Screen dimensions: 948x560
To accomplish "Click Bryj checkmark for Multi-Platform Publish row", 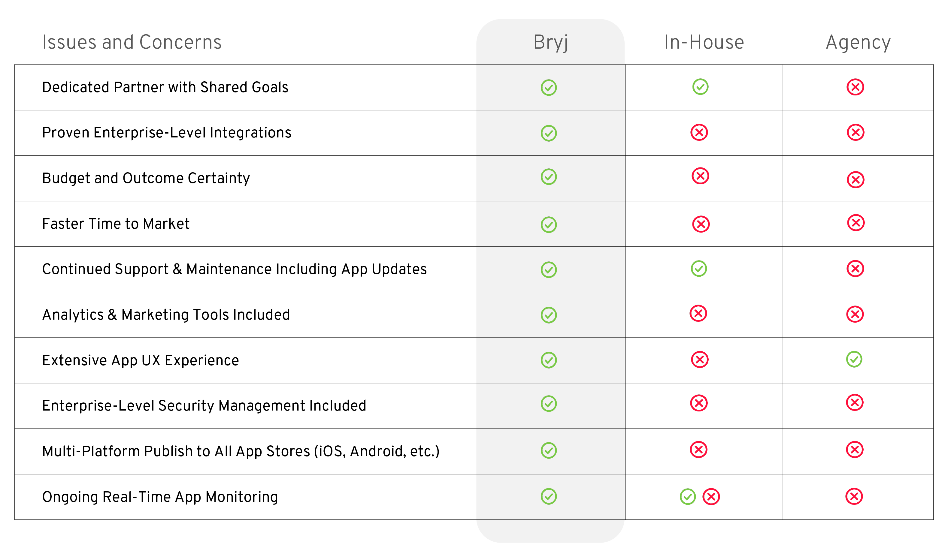I will coord(549,450).
